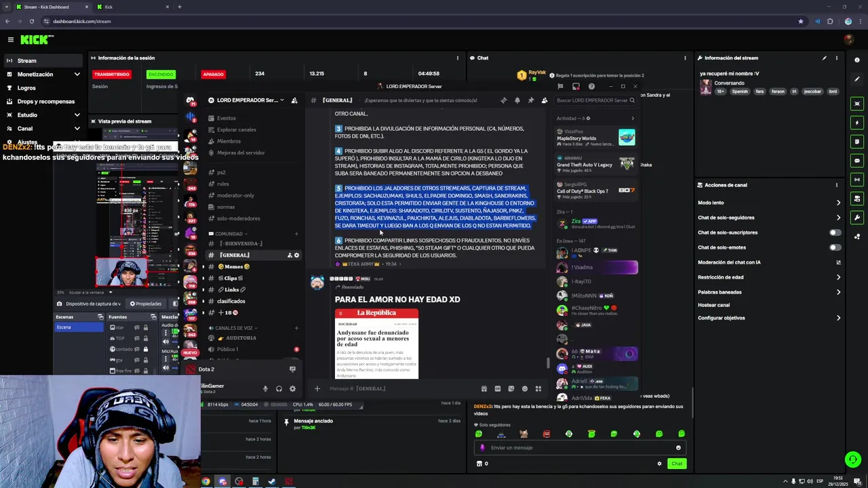Toggle Chat de solo-emotes switch

coord(835,247)
